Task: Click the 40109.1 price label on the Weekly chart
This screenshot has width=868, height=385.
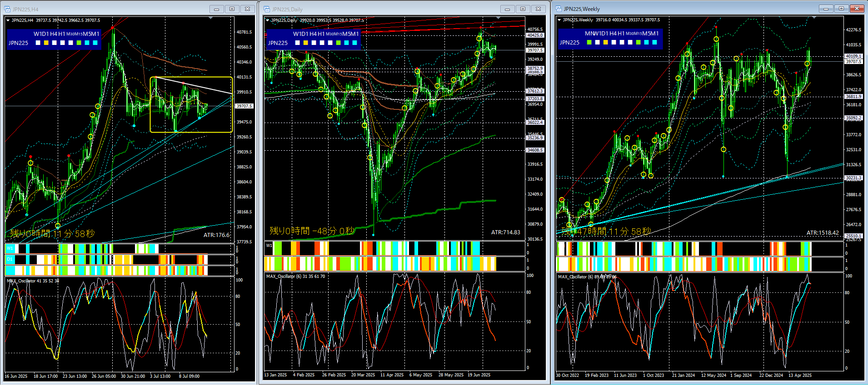Action: pyautogui.click(x=853, y=56)
